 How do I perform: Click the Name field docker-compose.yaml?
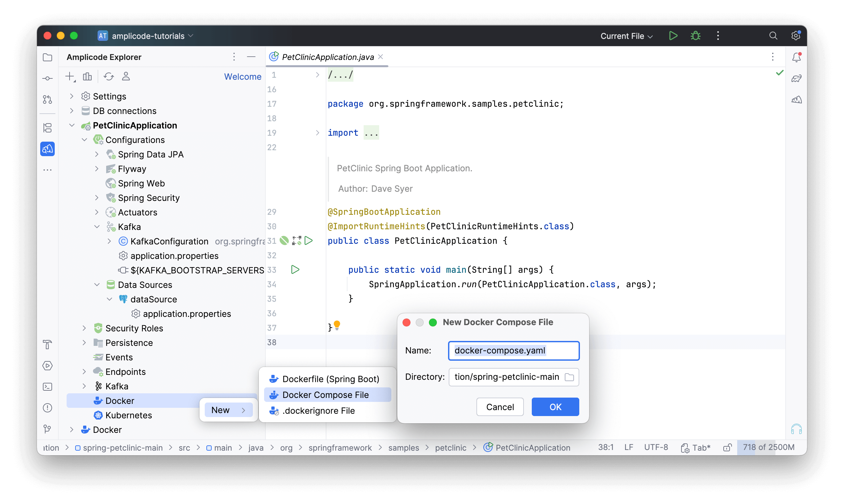(514, 350)
